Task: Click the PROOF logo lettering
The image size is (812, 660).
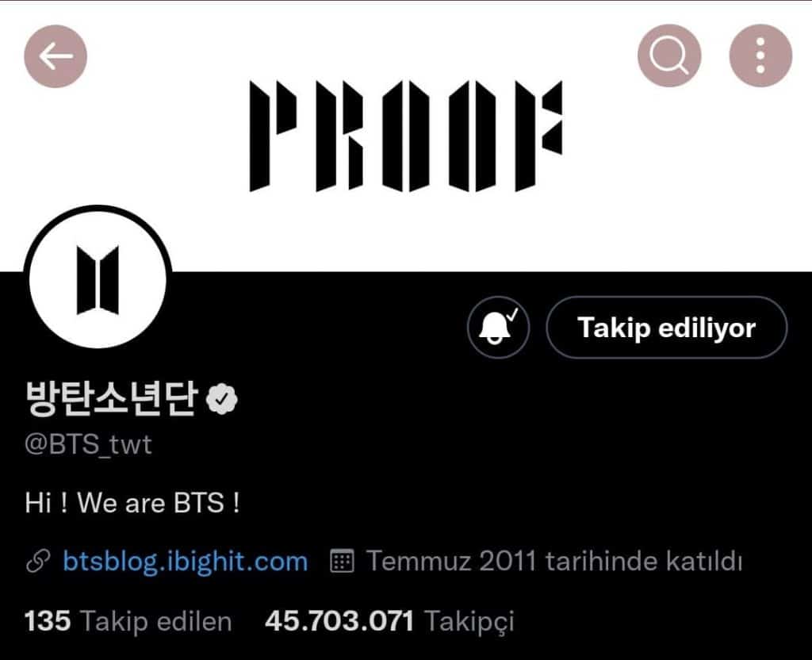Action: click(406, 136)
